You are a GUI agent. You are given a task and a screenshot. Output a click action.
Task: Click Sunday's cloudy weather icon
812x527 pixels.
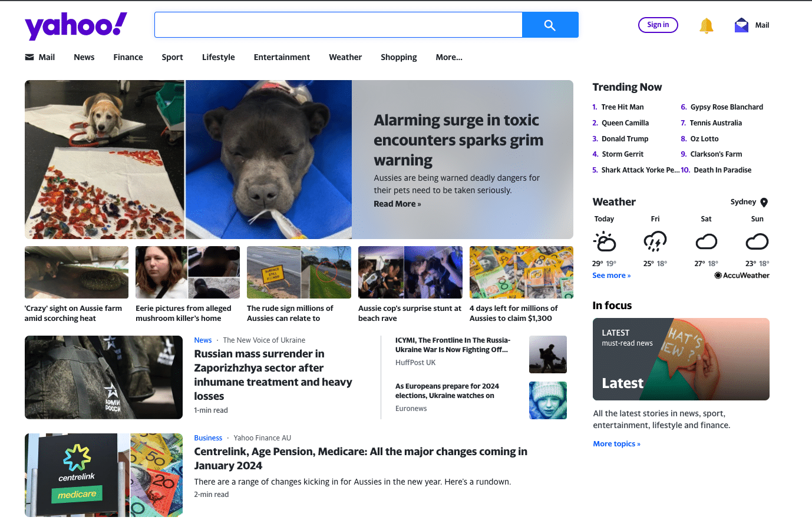pos(757,241)
